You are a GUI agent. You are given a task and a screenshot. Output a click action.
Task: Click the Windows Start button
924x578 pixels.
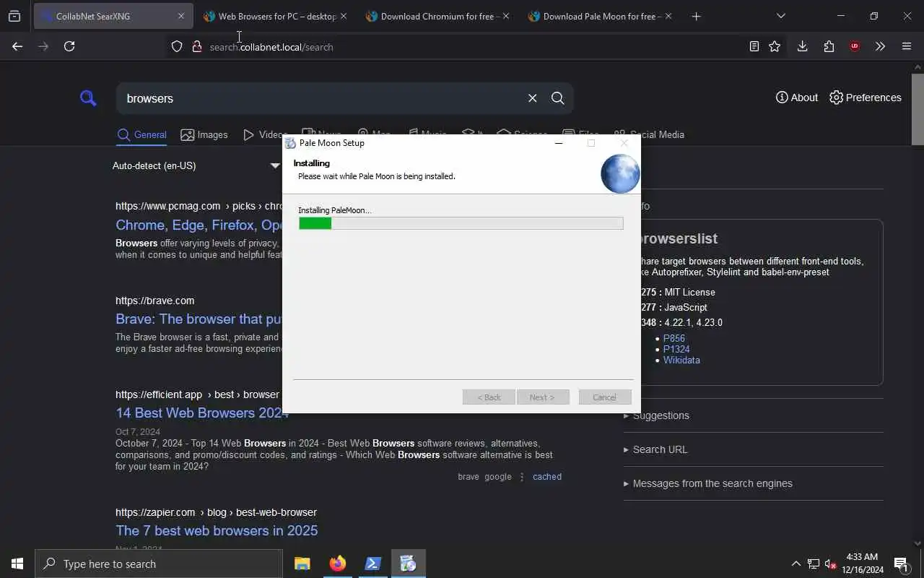point(17,564)
